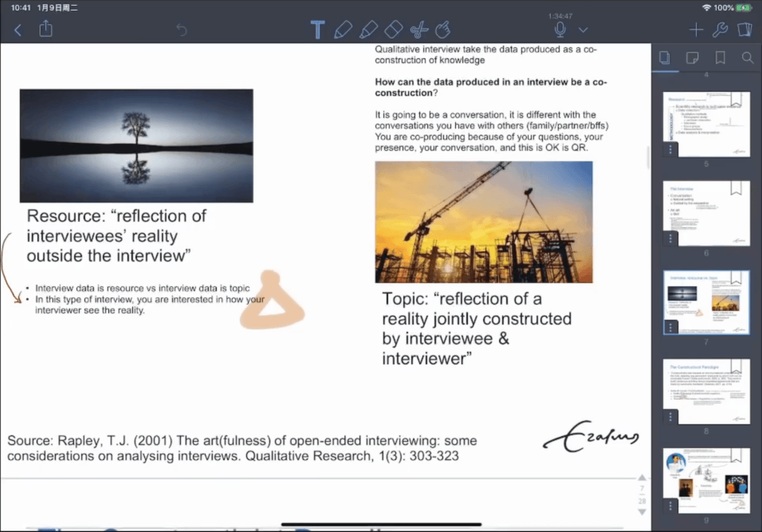Open options menu of page 8 thumbnail
The height and width of the screenshot is (532, 762).
671,417
